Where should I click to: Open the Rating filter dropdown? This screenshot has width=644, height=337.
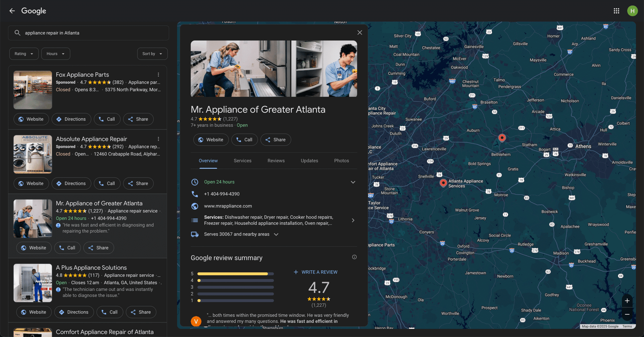pyautogui.click(x=24, y=54)
